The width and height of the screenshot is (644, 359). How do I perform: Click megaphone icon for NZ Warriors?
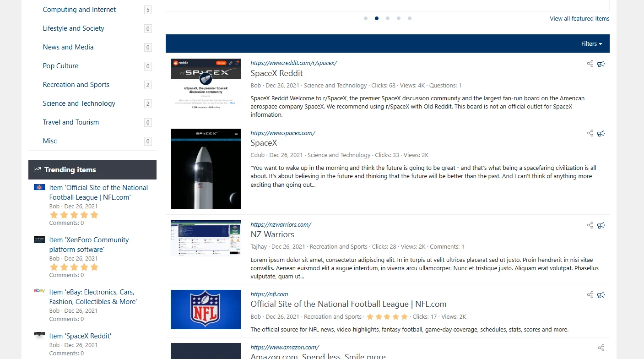(601, 225)
